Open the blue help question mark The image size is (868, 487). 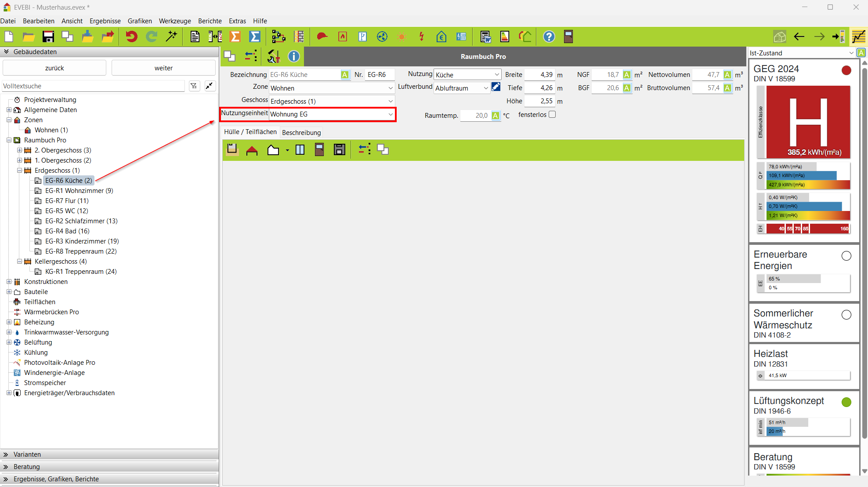[x=549, y=36]
